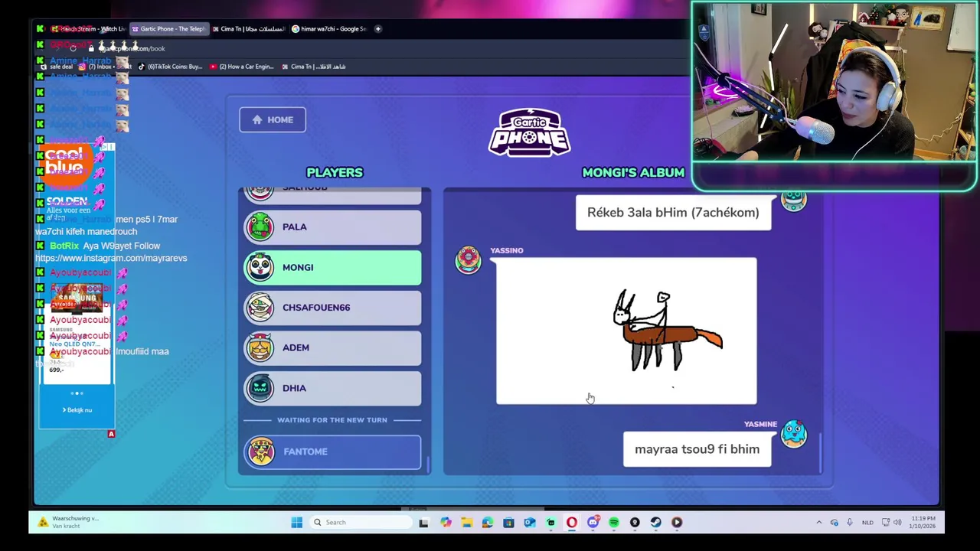The image size is (980, 551).
Task: Click the album panel scrollbar
Action: pos(820,452)
